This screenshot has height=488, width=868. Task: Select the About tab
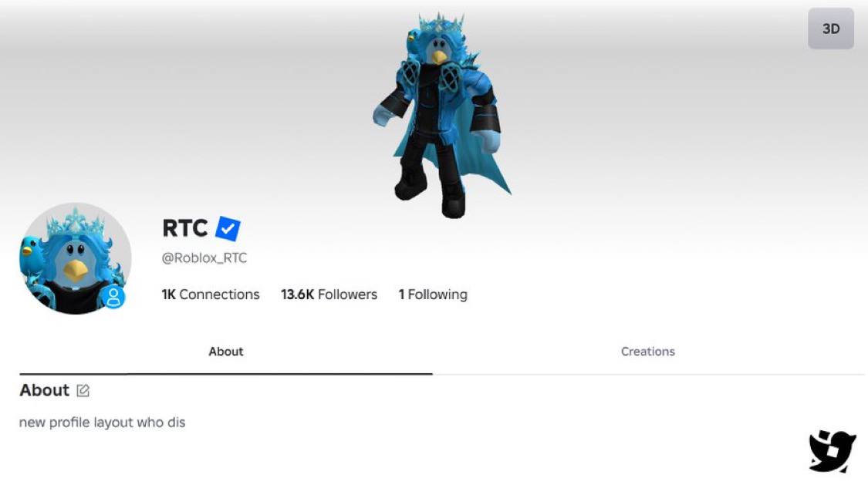pyautogui.click(x=226, y=352)
